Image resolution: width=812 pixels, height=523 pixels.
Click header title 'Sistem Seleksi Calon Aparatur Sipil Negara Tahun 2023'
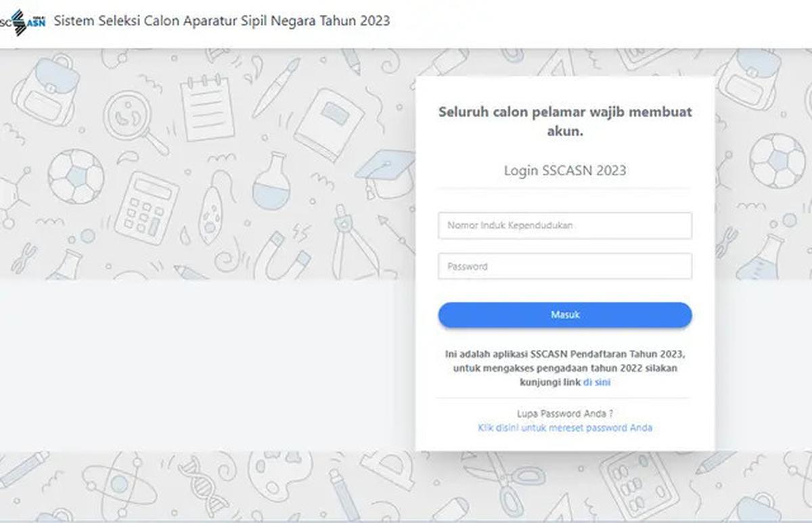tap(222, 21)
